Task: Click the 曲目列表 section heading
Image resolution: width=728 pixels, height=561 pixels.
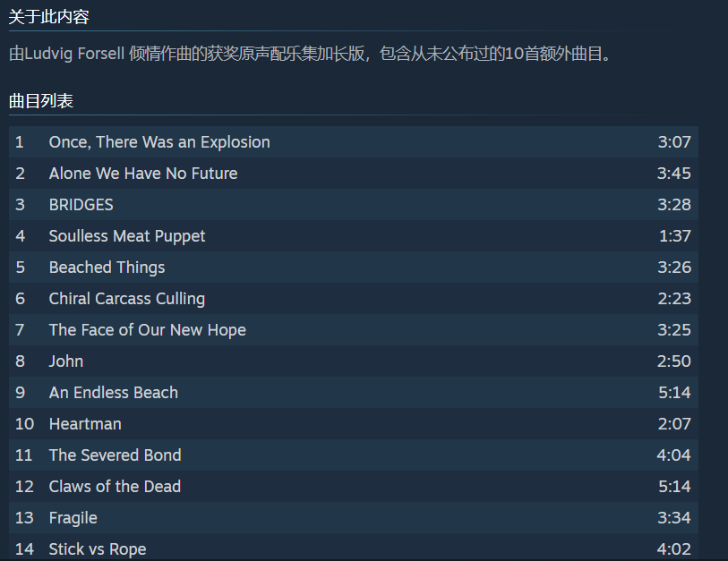Action: click(x=41, y=101)
